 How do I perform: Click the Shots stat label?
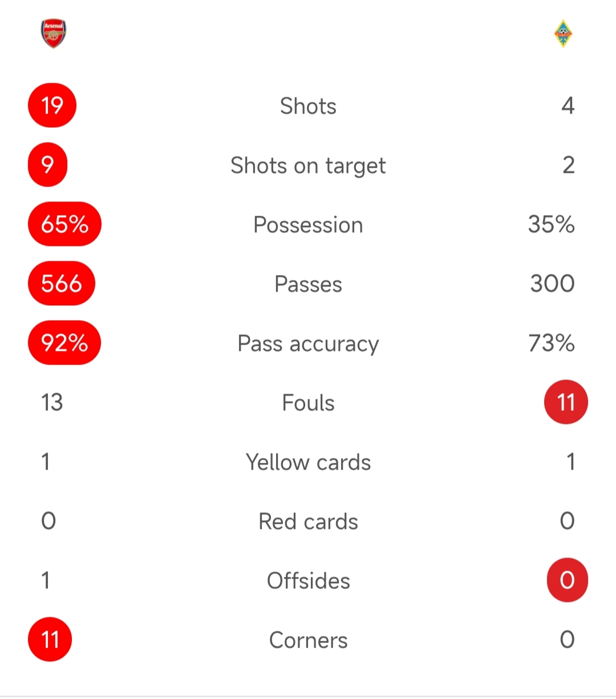tap(308, 106)
